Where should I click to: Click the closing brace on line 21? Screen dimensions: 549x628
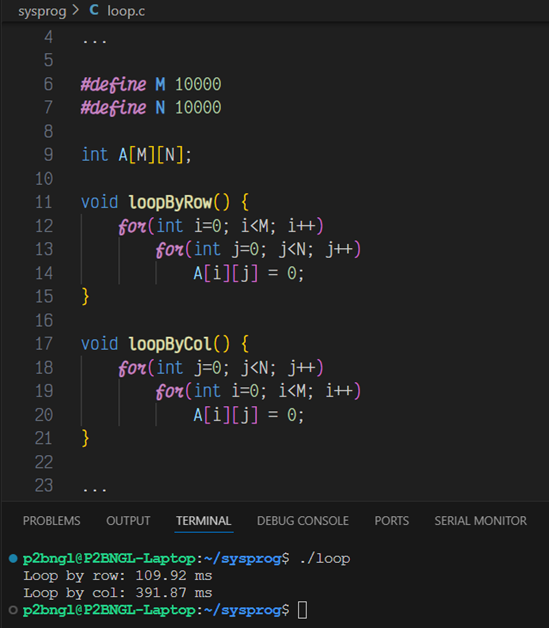[x=85, y=439]
